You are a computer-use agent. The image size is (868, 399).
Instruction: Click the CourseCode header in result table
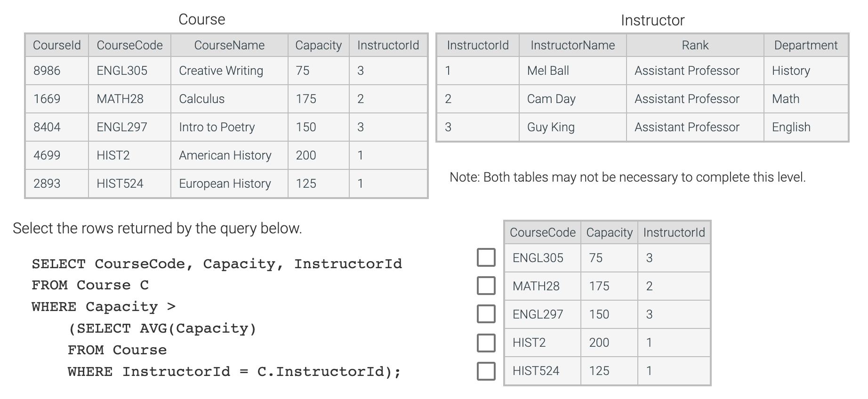tap(543, 232)
